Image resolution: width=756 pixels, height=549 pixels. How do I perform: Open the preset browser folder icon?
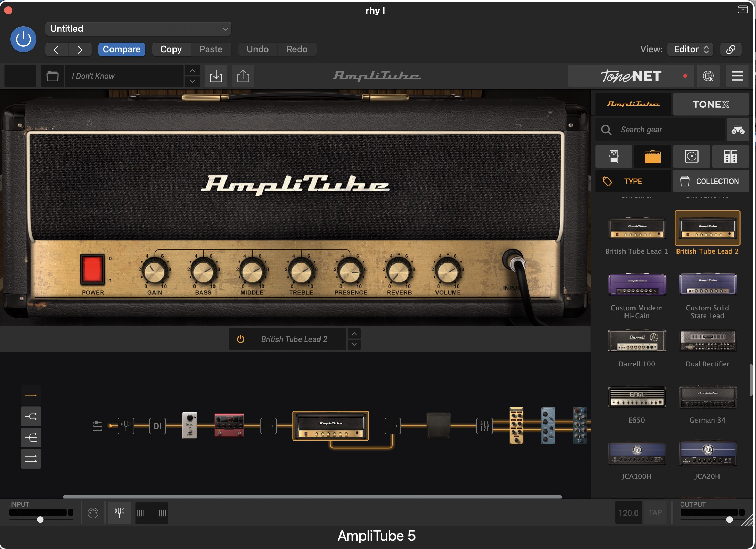coord(52,76)
